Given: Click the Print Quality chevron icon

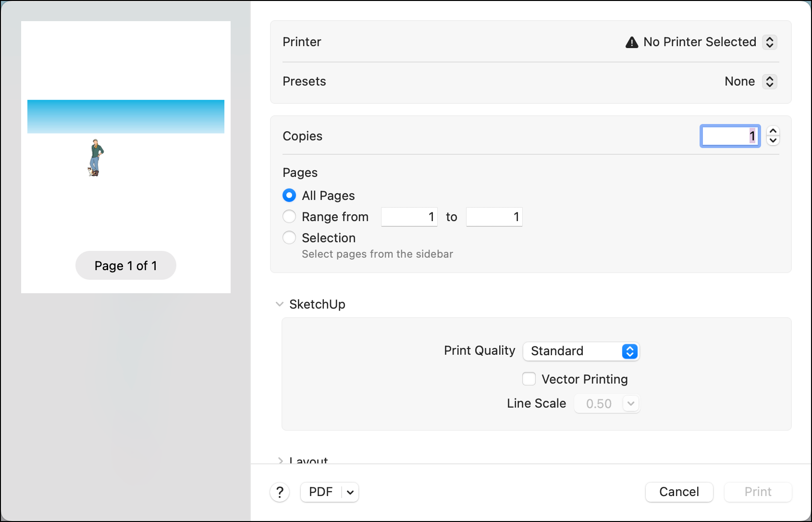Looking at the screenshot, I should [629, 351].
